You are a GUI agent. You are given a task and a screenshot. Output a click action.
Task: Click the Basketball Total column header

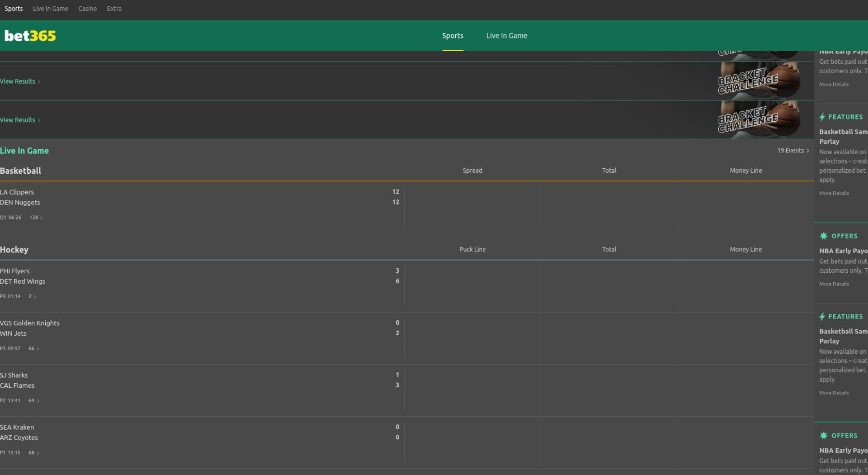coord(609,171)
